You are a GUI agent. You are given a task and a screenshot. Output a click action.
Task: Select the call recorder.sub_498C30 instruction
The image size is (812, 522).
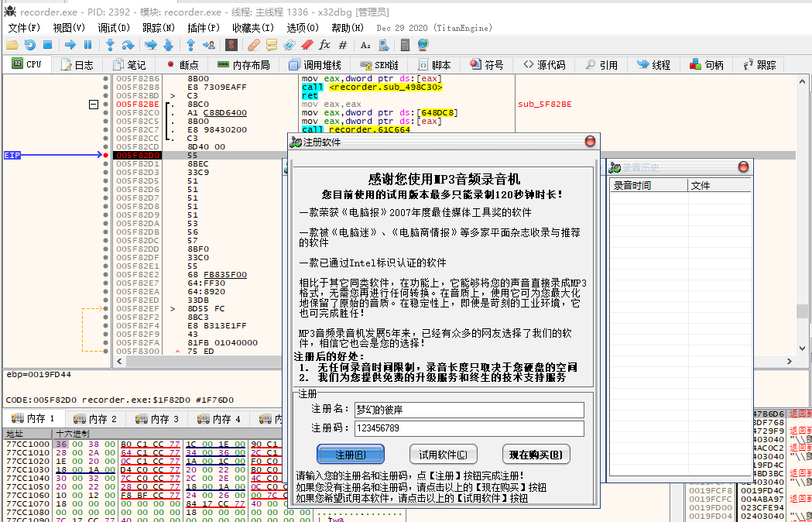[x=372, y=87]
